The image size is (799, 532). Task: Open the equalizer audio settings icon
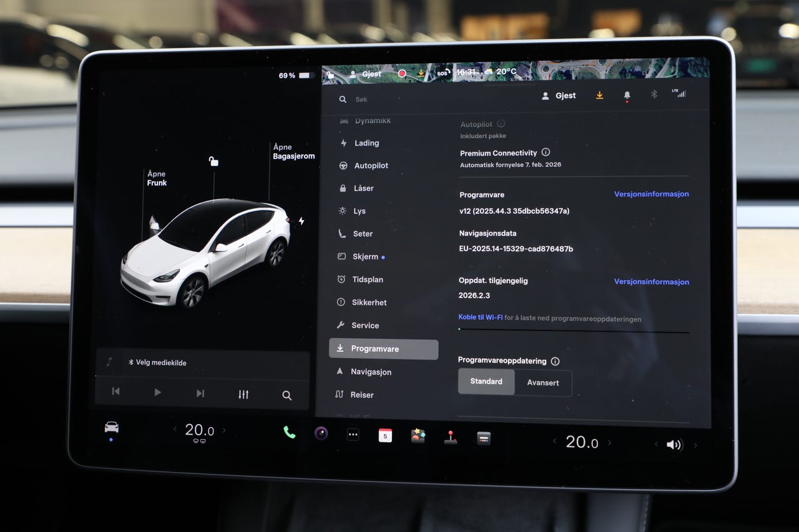243,394
